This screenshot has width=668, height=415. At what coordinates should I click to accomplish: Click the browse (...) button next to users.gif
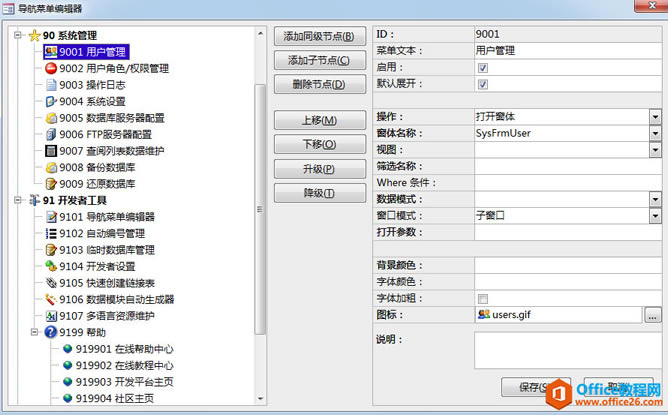pyautogui.click(x=653, y=315)
